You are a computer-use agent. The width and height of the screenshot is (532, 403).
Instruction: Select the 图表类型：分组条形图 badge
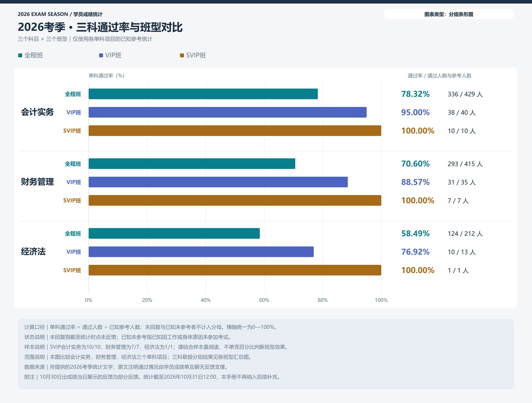(449, 14)
